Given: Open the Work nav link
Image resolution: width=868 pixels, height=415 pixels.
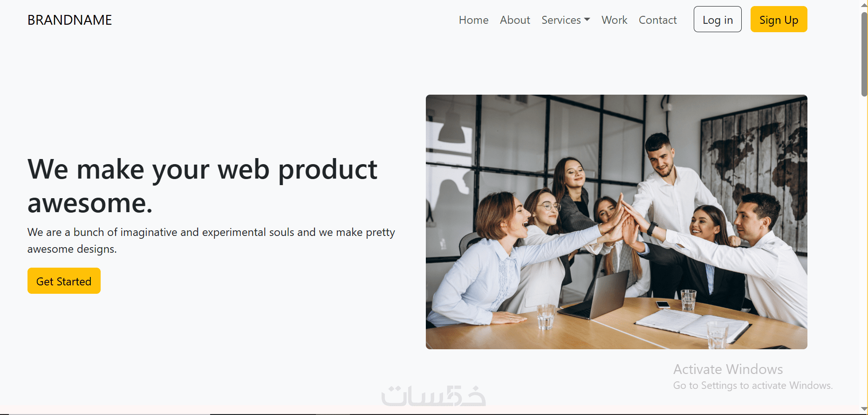Looking at the screenshot, I should click(x=614, y=20).
